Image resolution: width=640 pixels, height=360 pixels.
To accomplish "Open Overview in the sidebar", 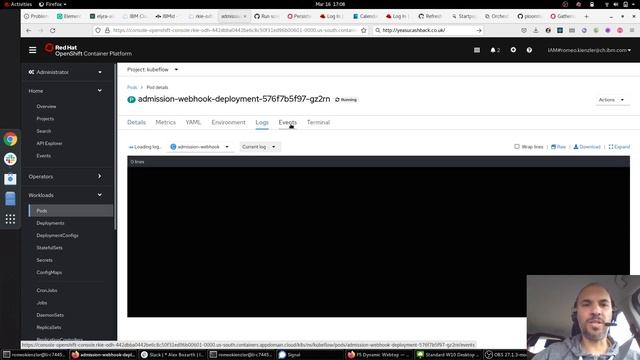I will (x=46, y=107).
